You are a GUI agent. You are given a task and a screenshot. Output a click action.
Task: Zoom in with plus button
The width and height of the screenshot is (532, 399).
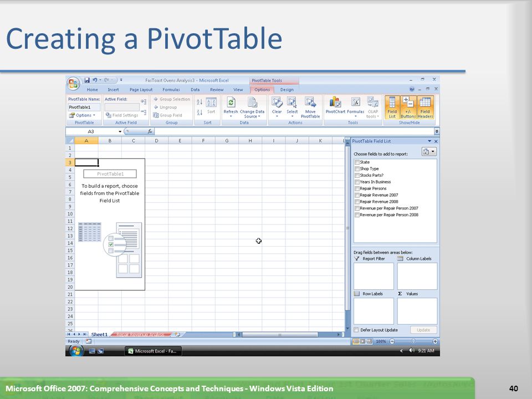tap(435, 341)
